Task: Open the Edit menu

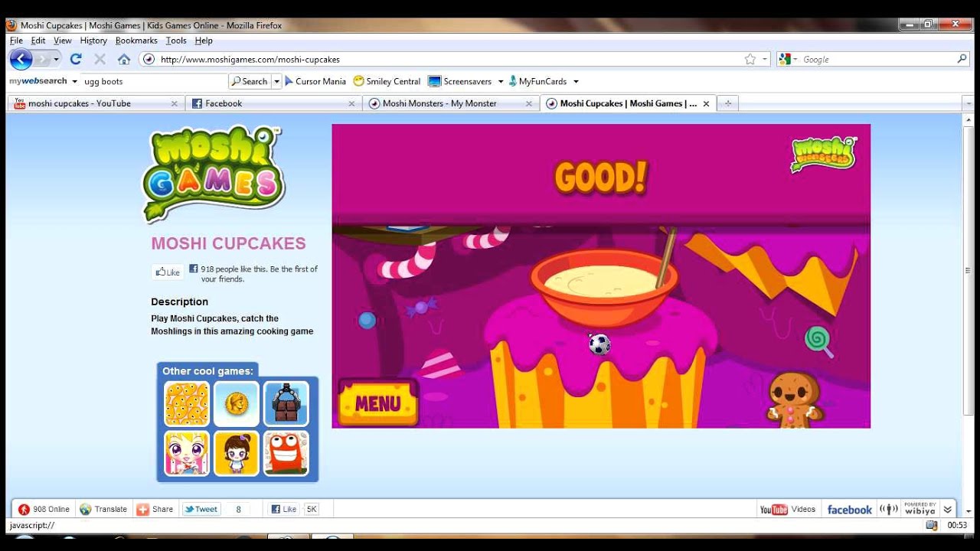Action: coord(38,41)
